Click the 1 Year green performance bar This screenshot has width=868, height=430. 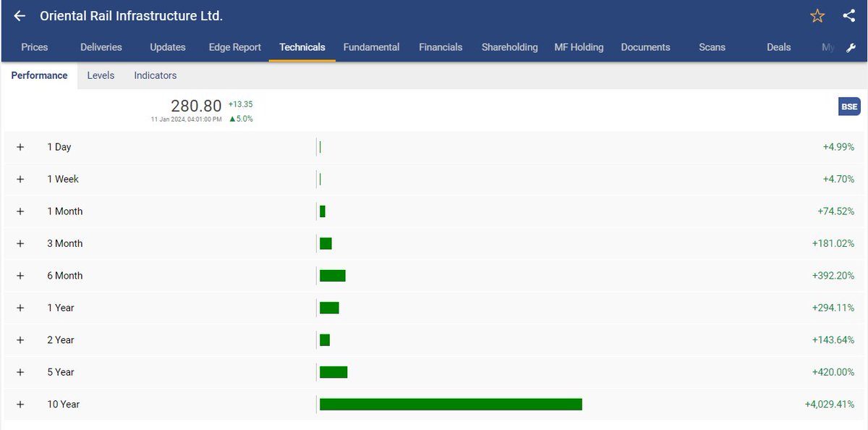pos(329,308)
